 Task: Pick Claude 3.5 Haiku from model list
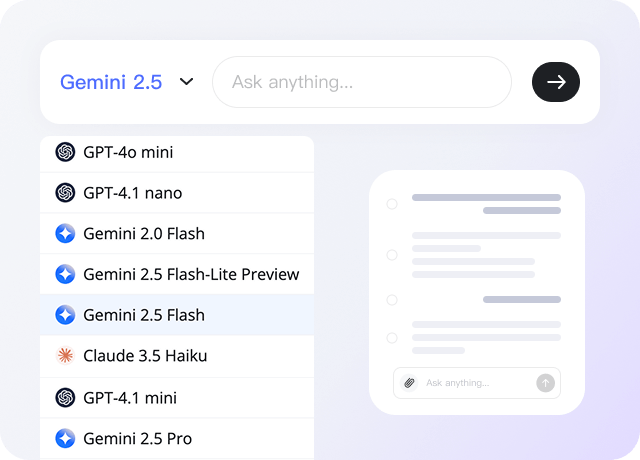[145, 356]
